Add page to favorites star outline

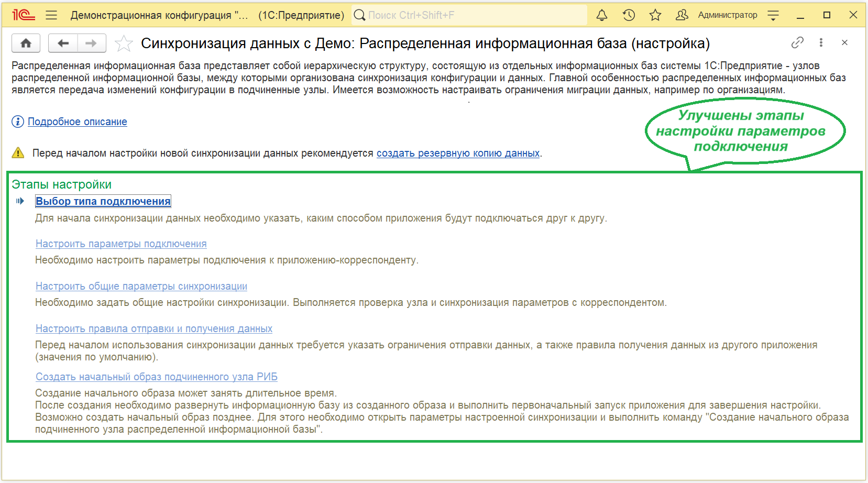124,43
